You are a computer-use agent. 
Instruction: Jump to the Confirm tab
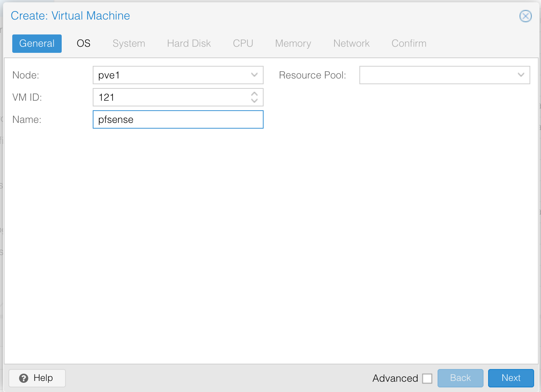408,43
